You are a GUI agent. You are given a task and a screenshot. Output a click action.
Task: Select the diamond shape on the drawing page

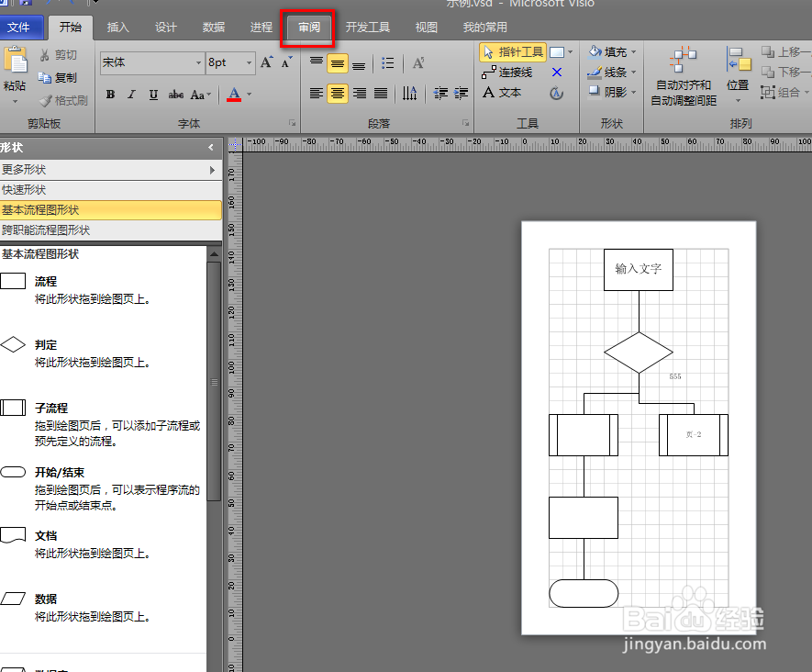pos(639,353)
